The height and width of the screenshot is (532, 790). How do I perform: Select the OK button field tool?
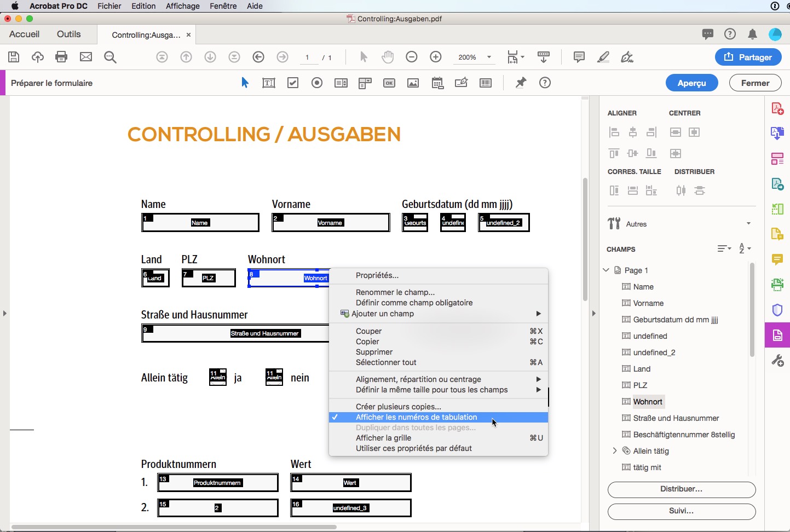pyautogui.click(x=389, y=83)
